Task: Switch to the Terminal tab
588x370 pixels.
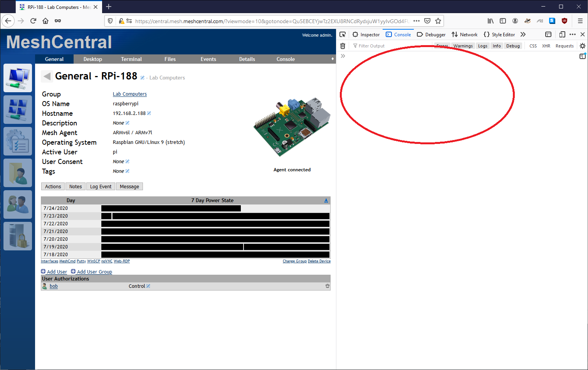Action: 131,59
